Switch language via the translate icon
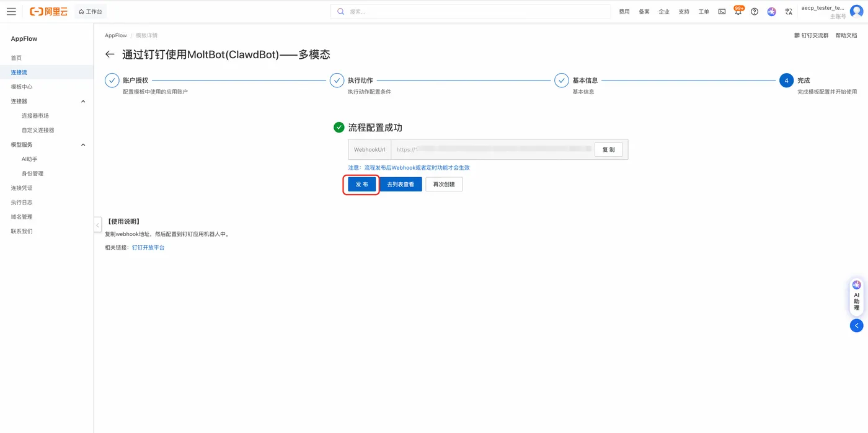 [x=789, y=11]
